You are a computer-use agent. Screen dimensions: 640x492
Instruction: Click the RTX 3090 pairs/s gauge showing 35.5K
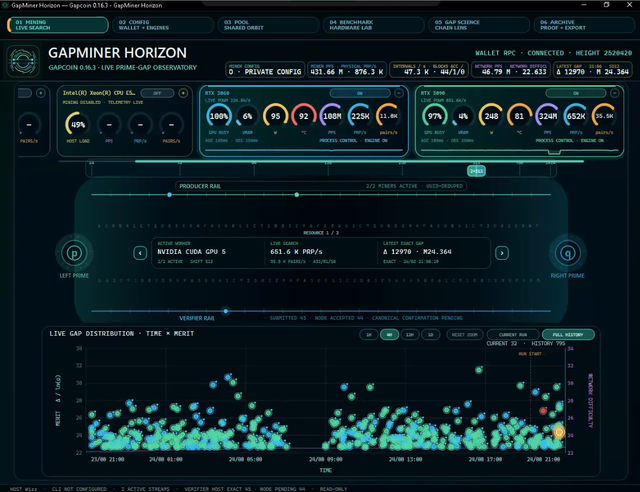coord(604,116)
